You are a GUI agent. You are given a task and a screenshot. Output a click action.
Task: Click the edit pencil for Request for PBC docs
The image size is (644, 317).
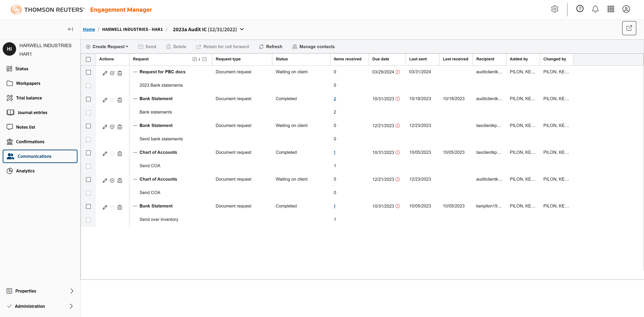pyautogui.click(x=105, y=73)
